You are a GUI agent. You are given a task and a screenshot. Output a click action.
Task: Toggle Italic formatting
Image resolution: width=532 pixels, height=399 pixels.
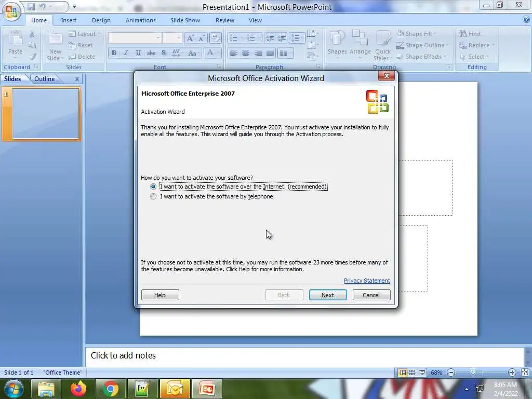[126, 53]
